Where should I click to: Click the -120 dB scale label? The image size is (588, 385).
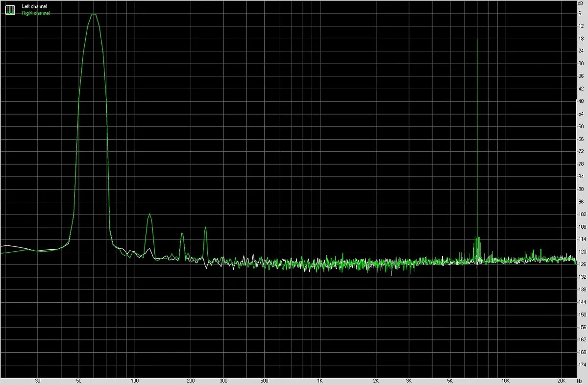point(582,252)
